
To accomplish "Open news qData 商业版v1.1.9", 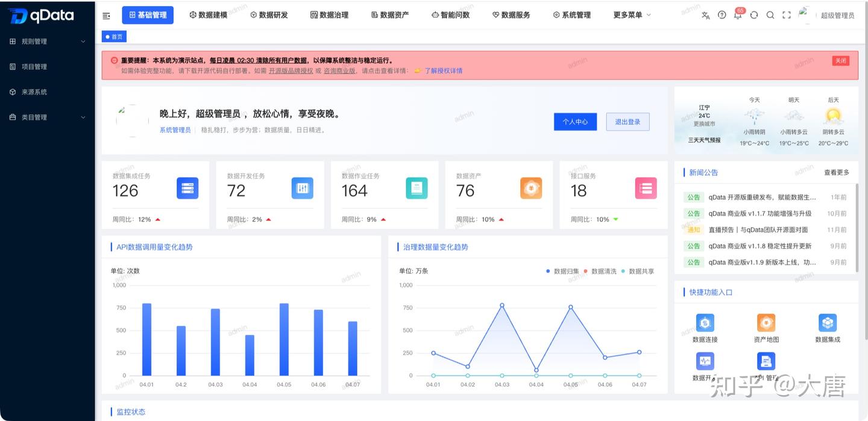I will 763,262.
